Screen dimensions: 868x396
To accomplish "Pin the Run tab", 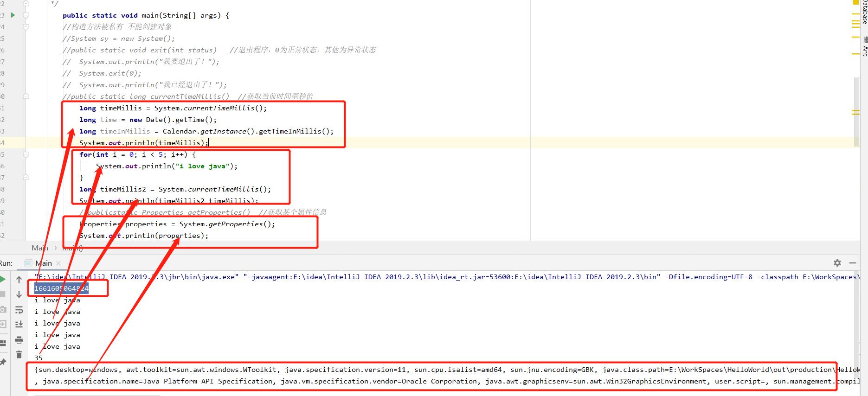I will (3, 362).
